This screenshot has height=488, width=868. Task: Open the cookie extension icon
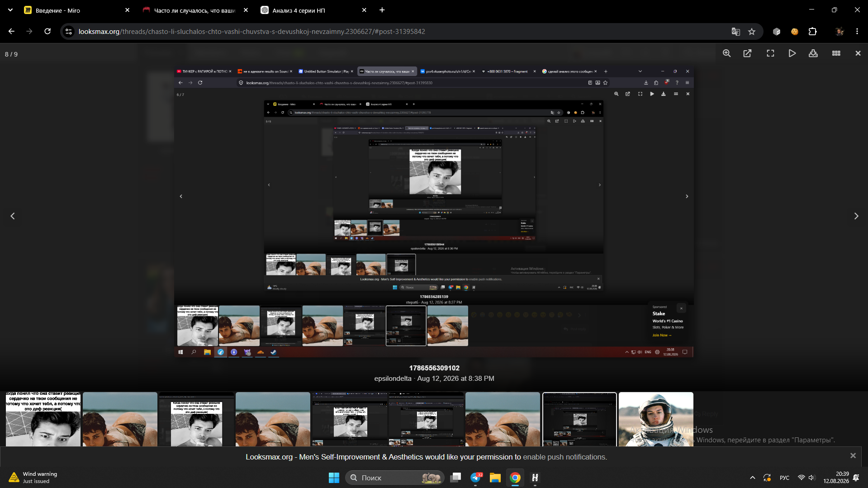(x=795, y=31)
